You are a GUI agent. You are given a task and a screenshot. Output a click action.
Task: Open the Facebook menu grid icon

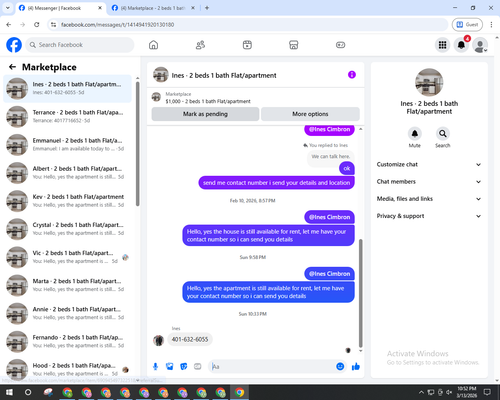pos(442,45)
